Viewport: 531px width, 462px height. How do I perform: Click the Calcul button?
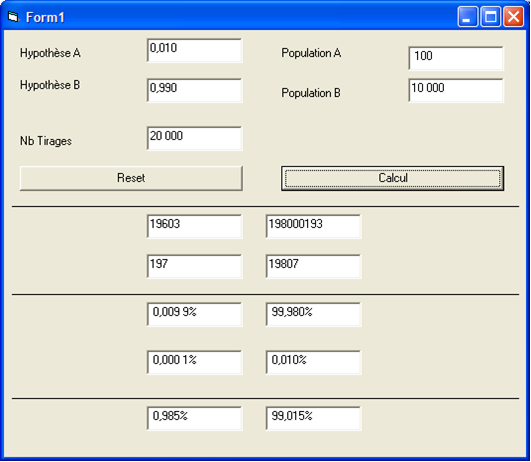pyautogui.click(x=392, y=178)
